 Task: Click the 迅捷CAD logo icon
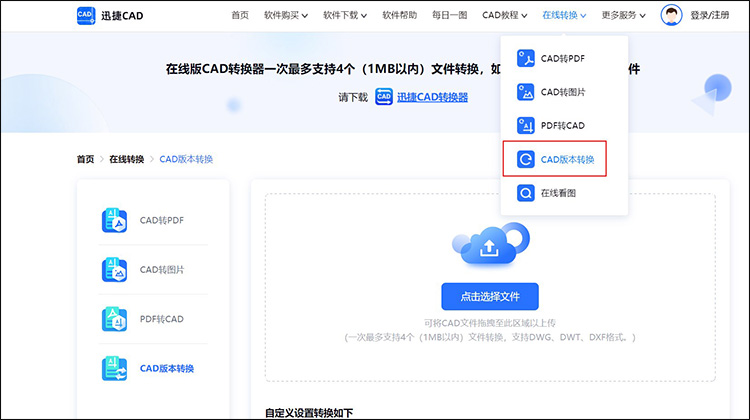coord(86,15)
